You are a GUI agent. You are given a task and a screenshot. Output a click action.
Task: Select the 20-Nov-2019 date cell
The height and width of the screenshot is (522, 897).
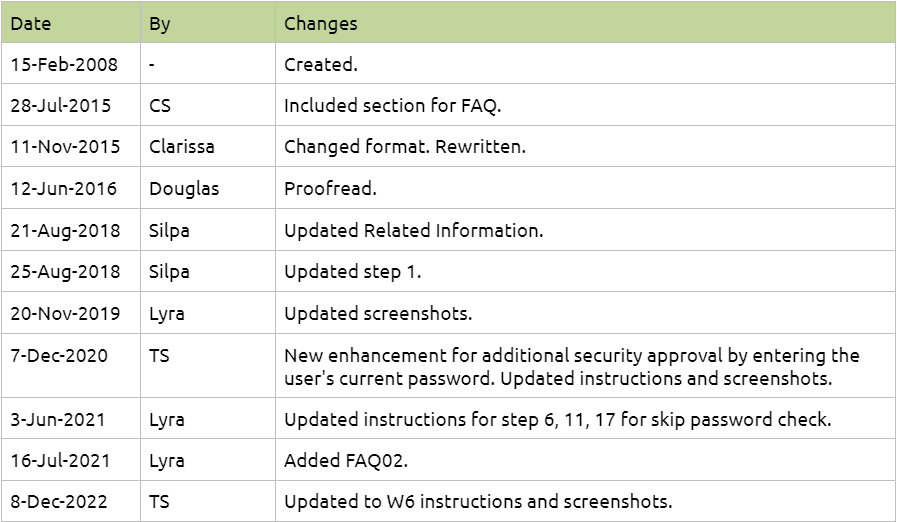[65, 314]
